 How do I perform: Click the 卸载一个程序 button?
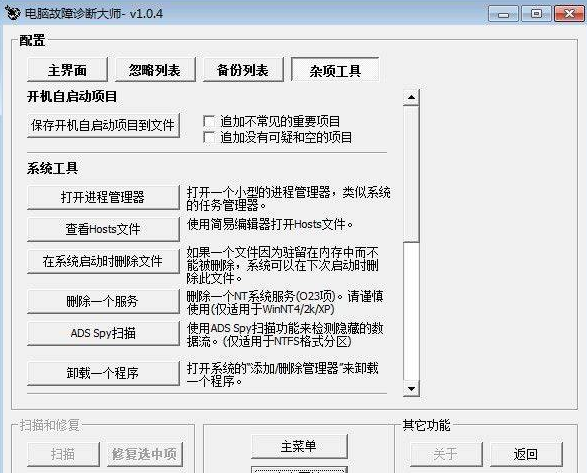(x=103, y=373)
